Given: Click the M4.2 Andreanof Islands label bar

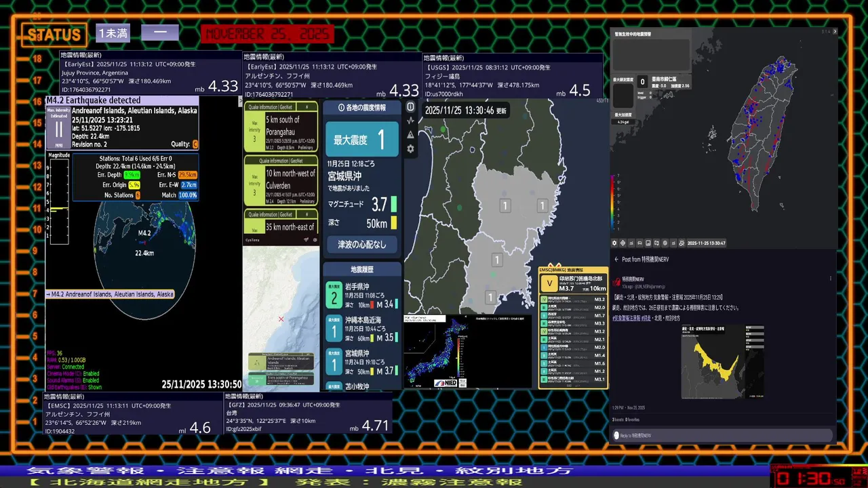Looking at the screenshot, I should 110,294.
